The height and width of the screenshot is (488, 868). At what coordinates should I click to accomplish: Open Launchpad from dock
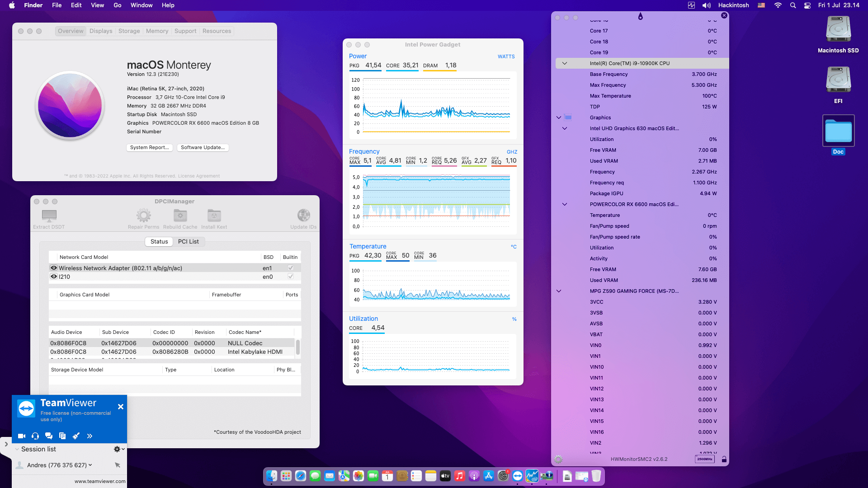(286, 476)
